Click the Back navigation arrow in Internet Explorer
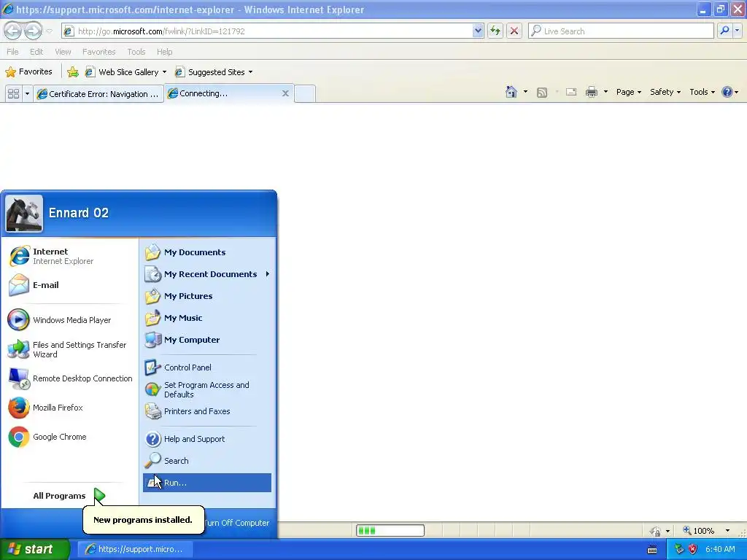Viewport: 747px width, 560px height. pos(13,31)
